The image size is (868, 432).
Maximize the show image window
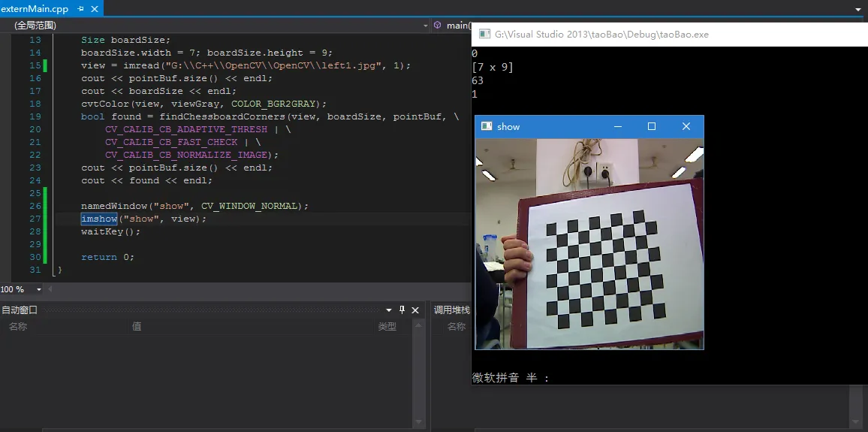652,126
